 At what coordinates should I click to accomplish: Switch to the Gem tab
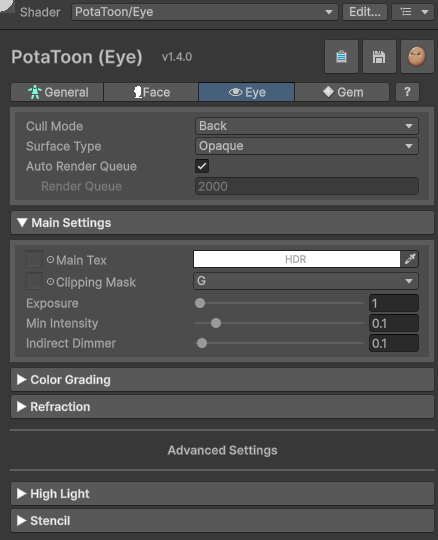coord(342,92)
